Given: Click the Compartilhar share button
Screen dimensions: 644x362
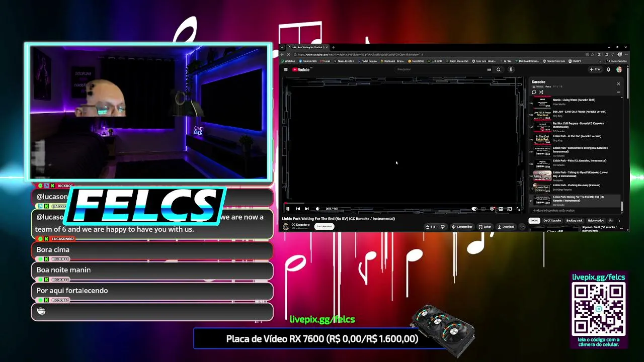Looking at the screenshot, I should tap(462, 227).
